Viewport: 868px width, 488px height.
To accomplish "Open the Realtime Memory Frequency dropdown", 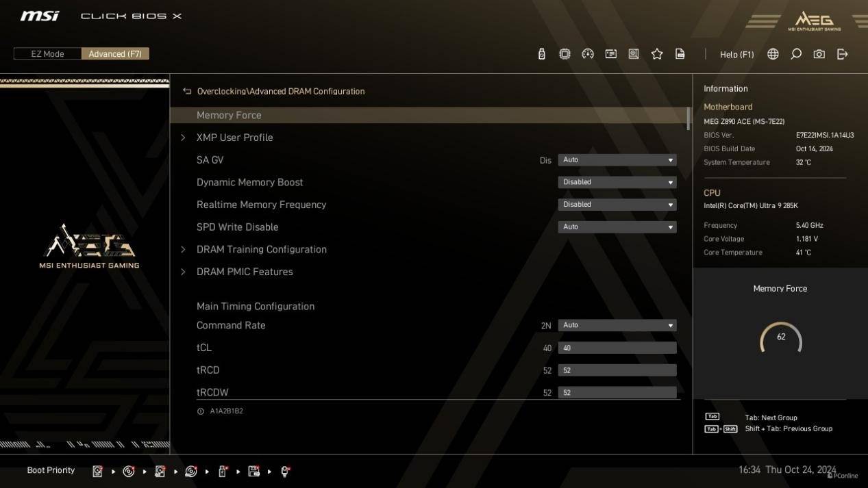I will [x=617, y=205].
